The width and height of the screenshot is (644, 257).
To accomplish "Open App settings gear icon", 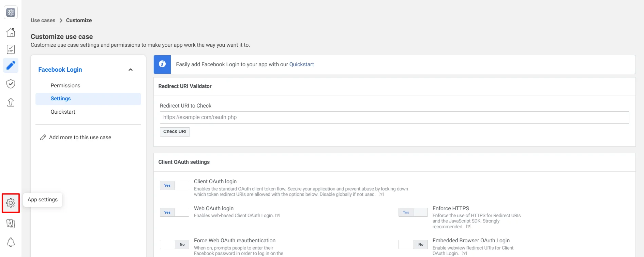I will click(11, 203).
